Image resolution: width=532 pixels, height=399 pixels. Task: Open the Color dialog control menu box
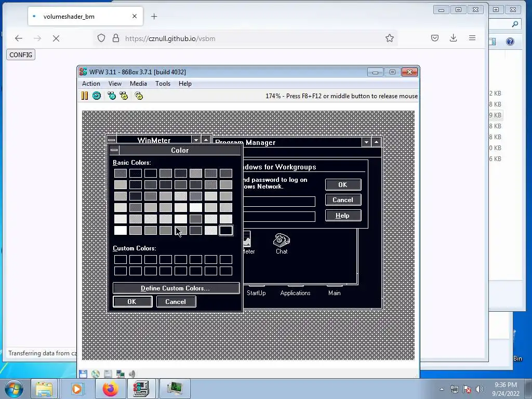coord(114,150)
